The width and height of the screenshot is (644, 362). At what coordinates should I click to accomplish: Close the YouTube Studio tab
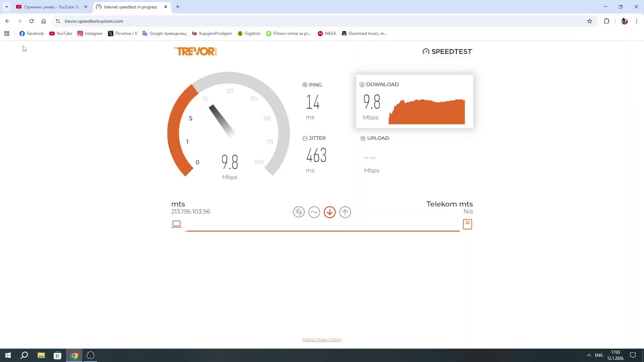[x=86, y=7]
